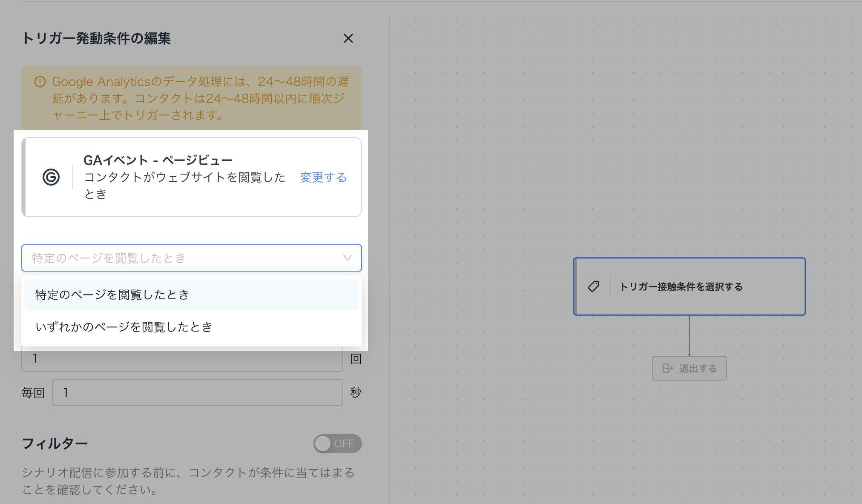Open the 特定のページを閲覧したとき dropdown field
This screenshot has height=504, width=862.
coord(183,258)
